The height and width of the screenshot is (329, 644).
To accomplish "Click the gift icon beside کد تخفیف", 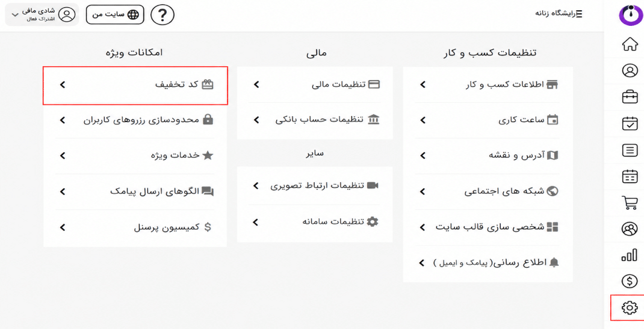I will pyautogui.click(x=208, y=85).
